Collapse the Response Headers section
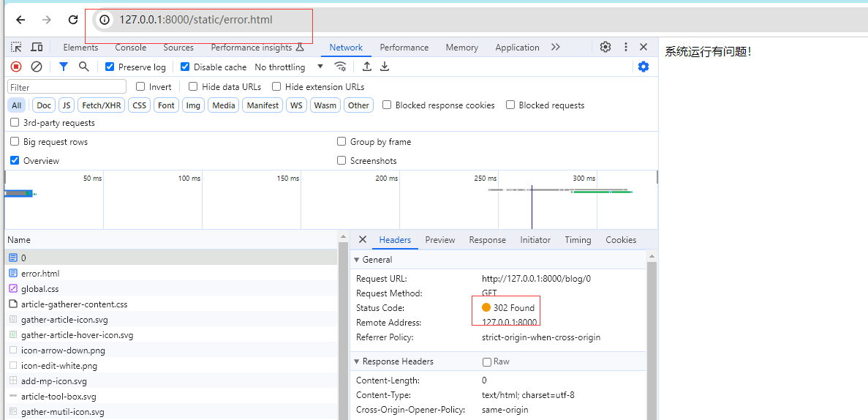 coord(357,361)
